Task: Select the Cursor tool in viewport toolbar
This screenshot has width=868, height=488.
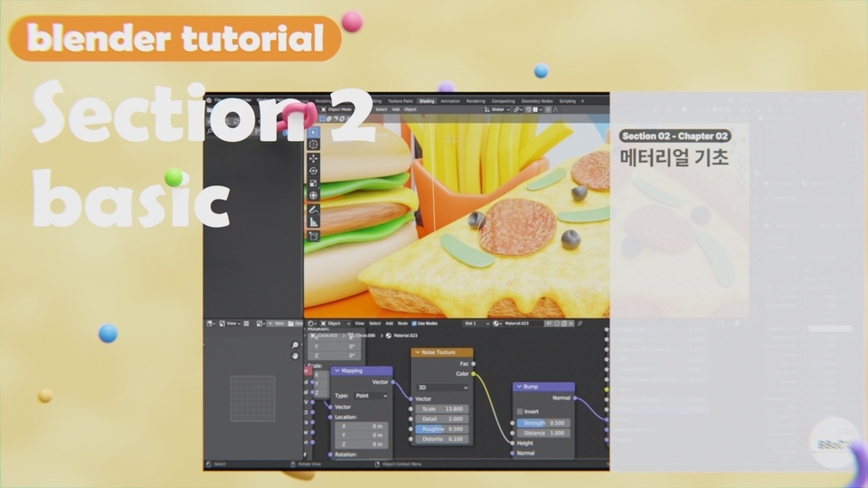Action: [314, 145]
